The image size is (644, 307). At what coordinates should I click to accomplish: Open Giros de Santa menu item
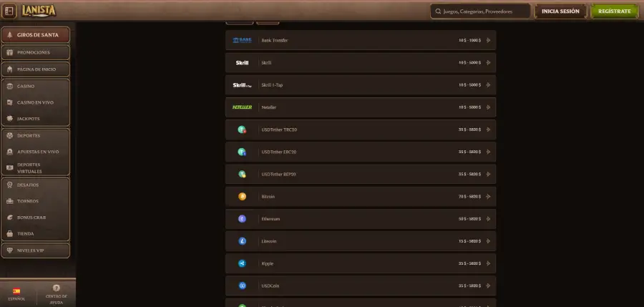point(36,34)
